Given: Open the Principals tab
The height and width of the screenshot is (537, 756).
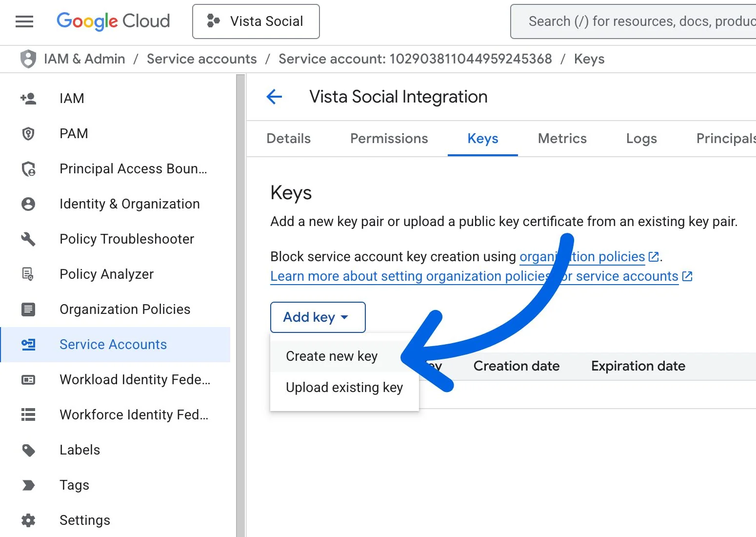Looking at the screenshot, I should click(726, 139).
